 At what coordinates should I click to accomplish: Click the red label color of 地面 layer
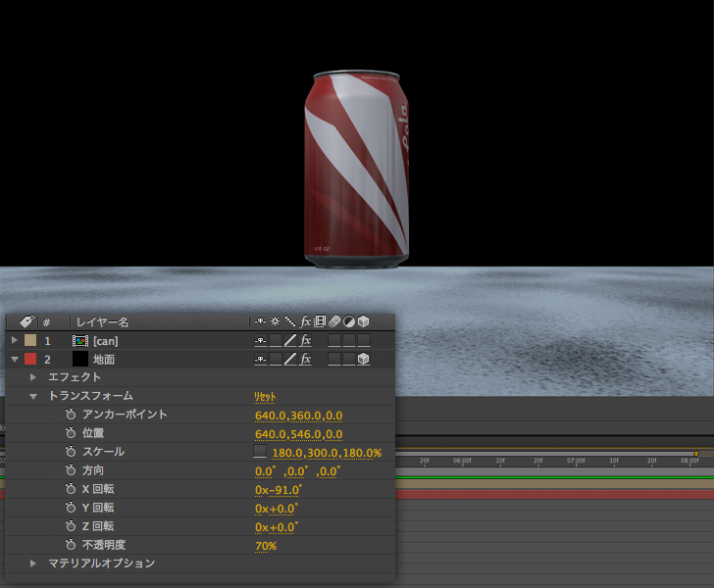pos(29,360)
